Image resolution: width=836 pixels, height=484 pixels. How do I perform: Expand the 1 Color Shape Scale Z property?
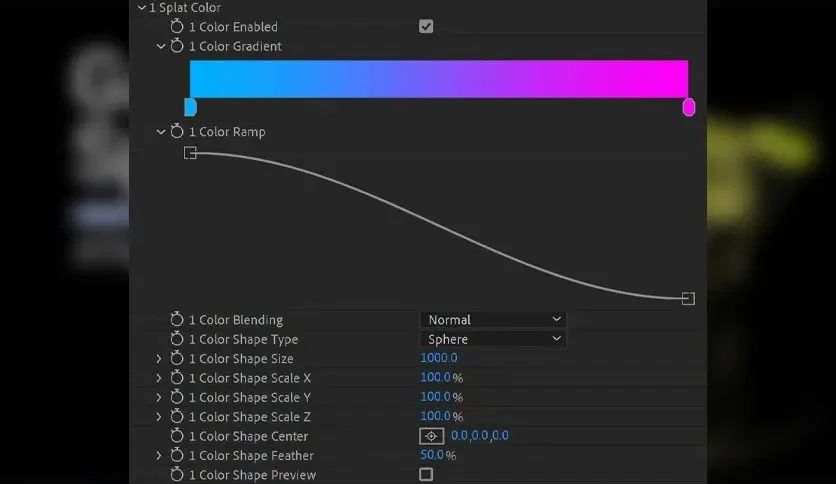[x=158, y=416]
